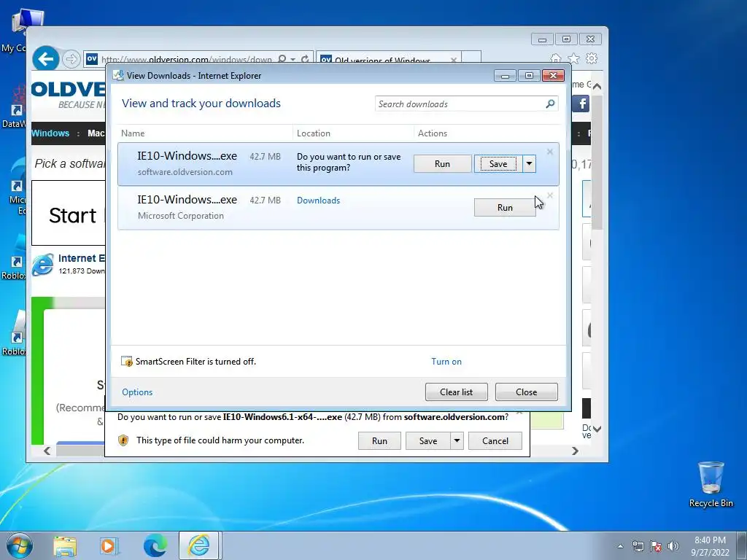747x560 pixels.
Task: Click the volume speaker icon in tray
Action: coord(673,546)
